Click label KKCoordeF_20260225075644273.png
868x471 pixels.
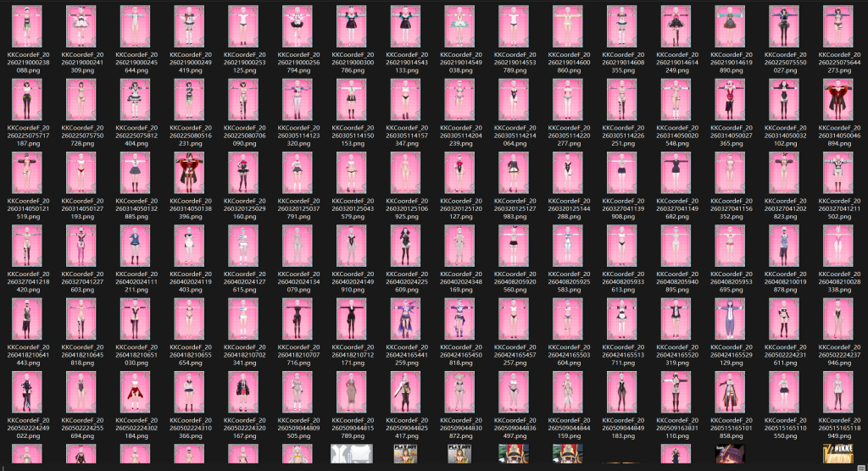tap(838, 63)
